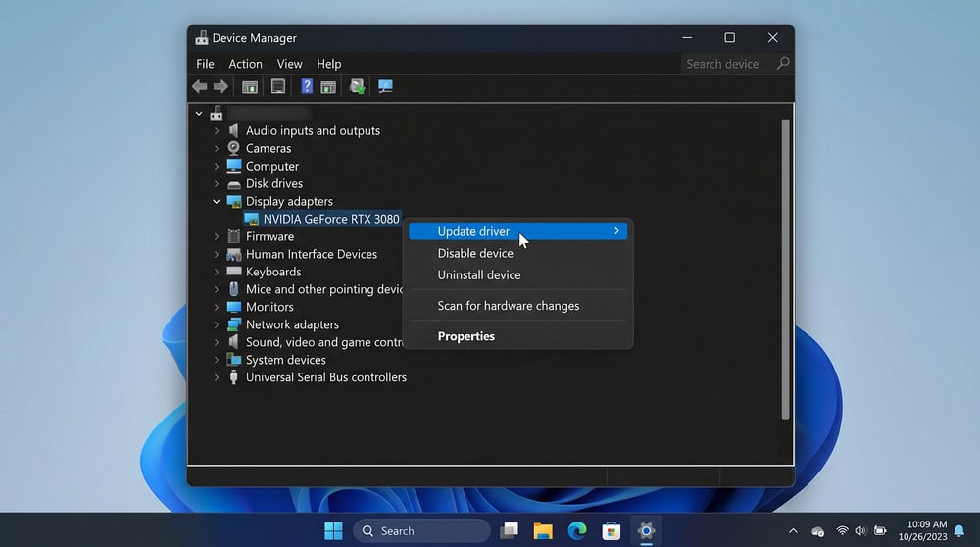Open the submenu arrow on Update driver

[616, 231]
